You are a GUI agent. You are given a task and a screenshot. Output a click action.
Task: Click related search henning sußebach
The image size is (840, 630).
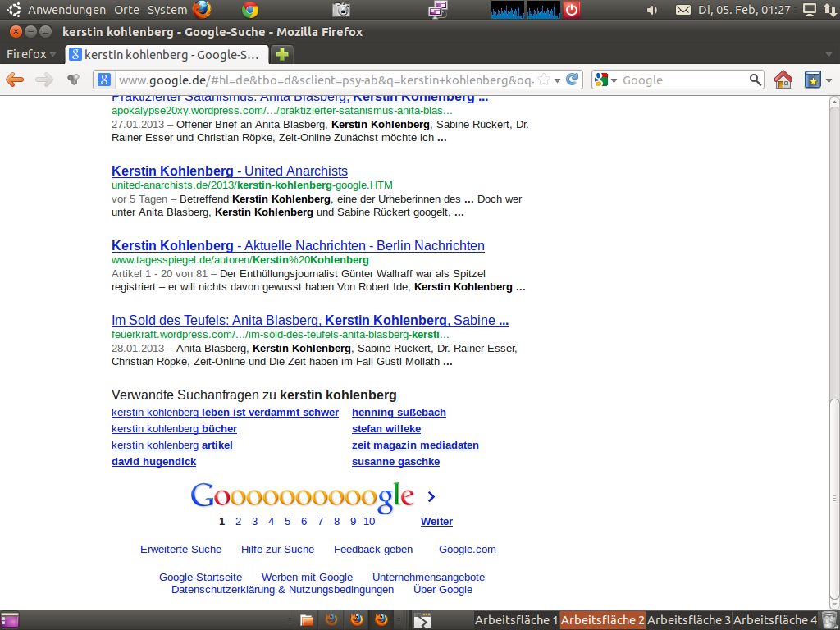coord(399,413)
